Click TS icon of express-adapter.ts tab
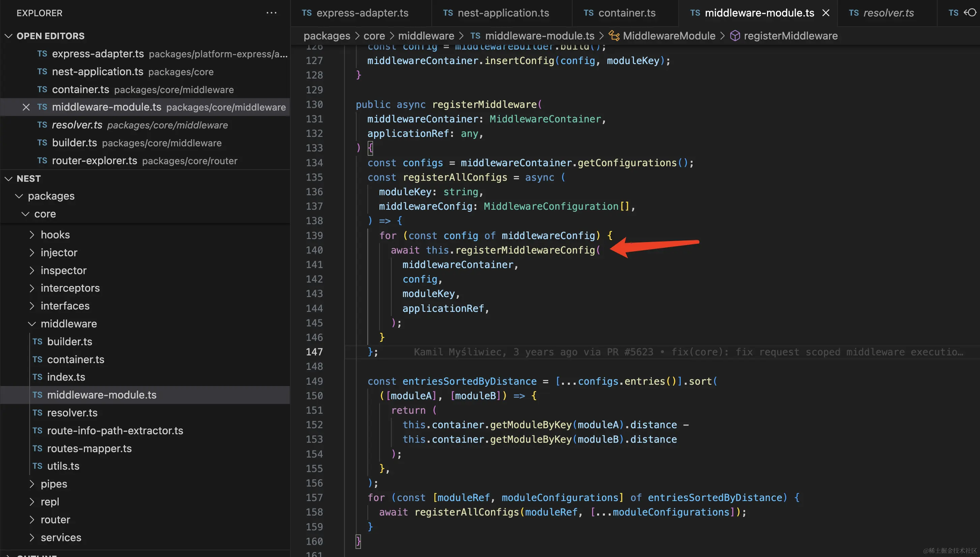Image resolution: width=980 pixels, height=557 pixels. click(307, 12)
